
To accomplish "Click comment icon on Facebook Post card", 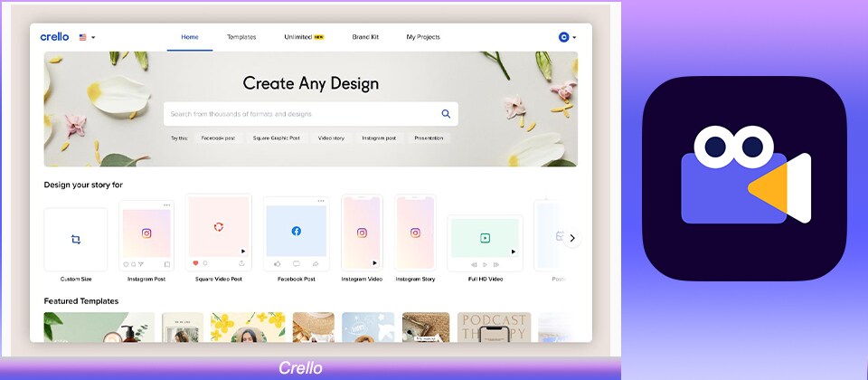I will coord(297,263).
